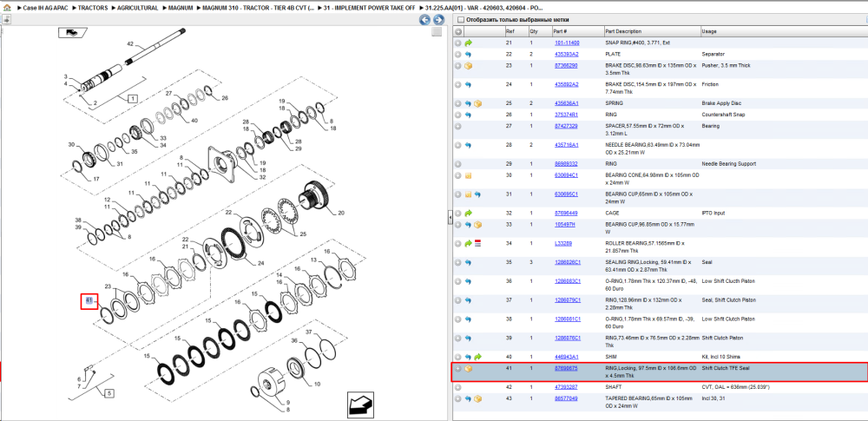
Task: Select 'Shift Clutch TFE Seal' usage cell
Action: pyautogui.click(x=725, y=368)
